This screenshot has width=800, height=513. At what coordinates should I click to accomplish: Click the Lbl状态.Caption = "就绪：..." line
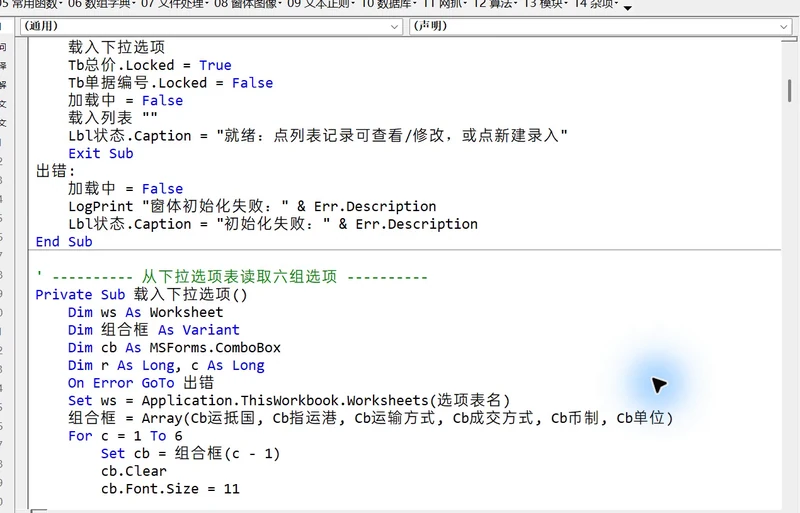(x=318, y=136)
